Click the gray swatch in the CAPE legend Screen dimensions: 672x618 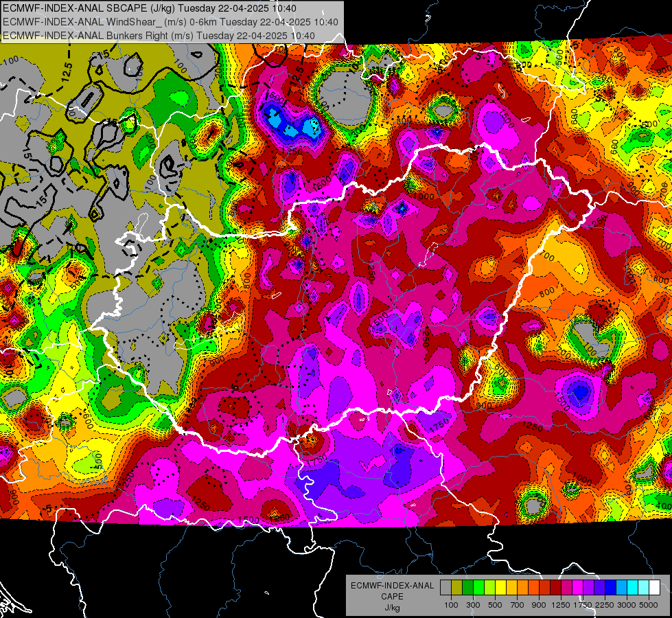(445, 588)
